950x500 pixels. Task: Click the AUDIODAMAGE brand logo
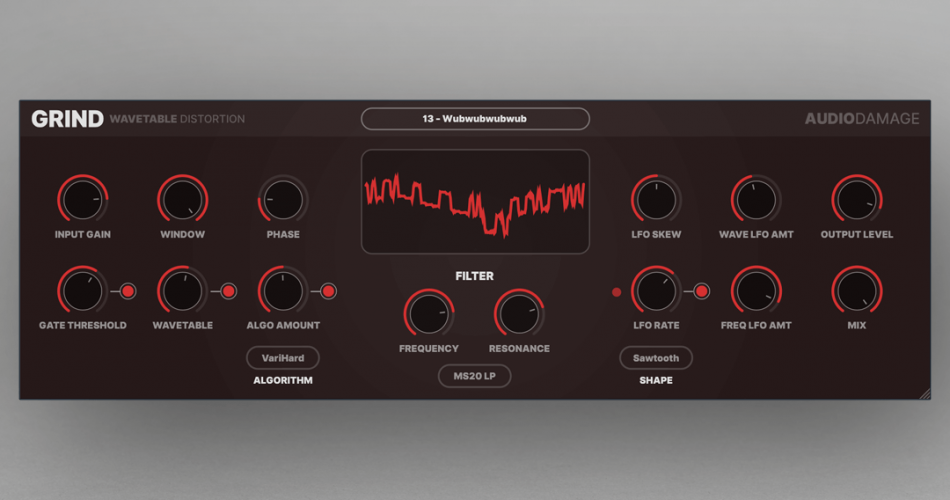click(862, 119)
